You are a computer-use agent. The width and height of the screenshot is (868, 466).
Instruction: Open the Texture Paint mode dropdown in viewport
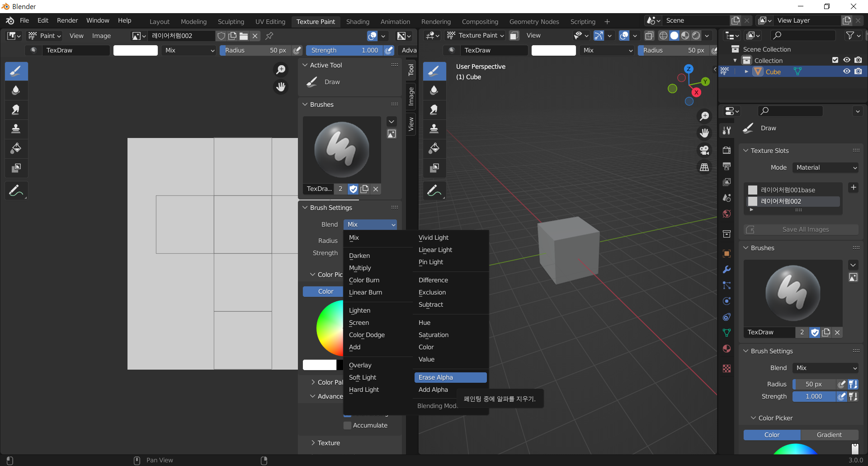(476, 35)
